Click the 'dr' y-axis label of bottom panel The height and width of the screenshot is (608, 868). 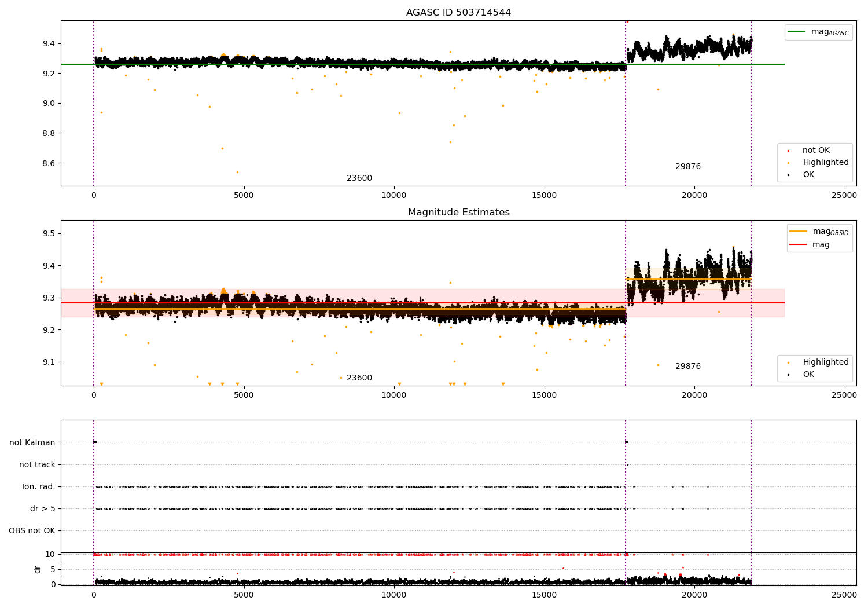pos(38,569)
